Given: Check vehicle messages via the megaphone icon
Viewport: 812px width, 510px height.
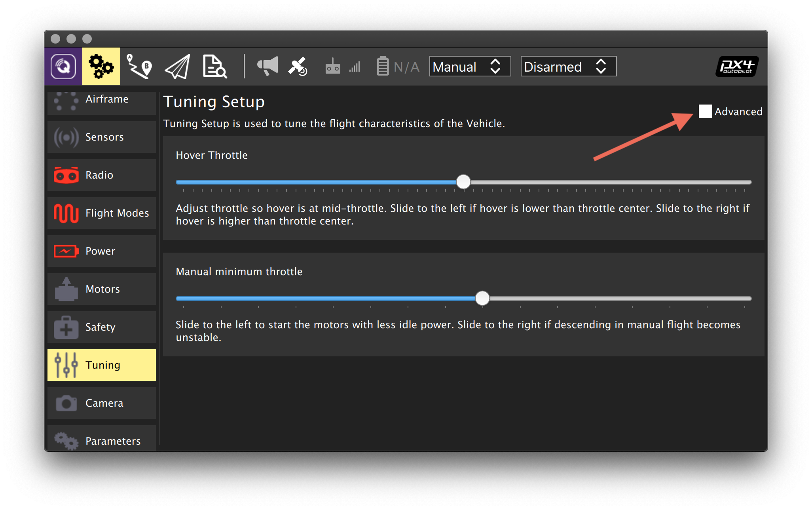Looking at the screenshot, I should (267, 66).
